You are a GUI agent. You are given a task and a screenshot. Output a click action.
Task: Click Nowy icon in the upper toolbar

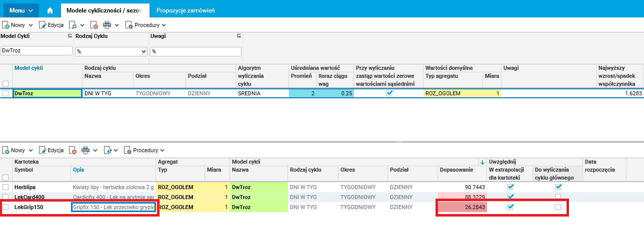(x=6, y=24)
